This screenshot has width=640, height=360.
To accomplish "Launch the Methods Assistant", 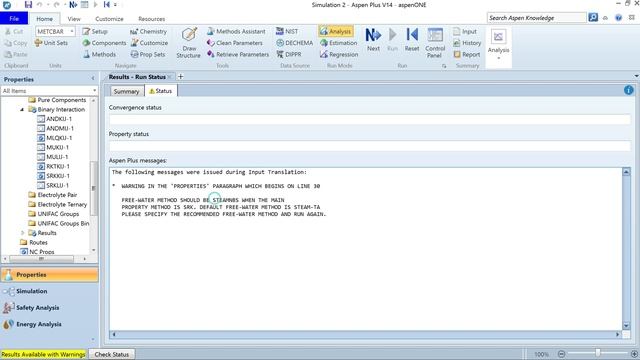I will coord(236,31).
